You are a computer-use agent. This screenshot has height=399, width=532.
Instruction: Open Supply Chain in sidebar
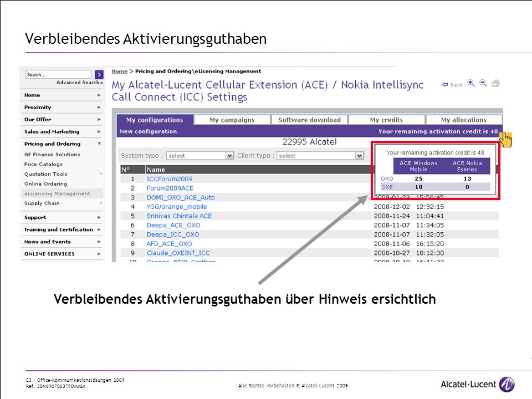click(42, 203)
